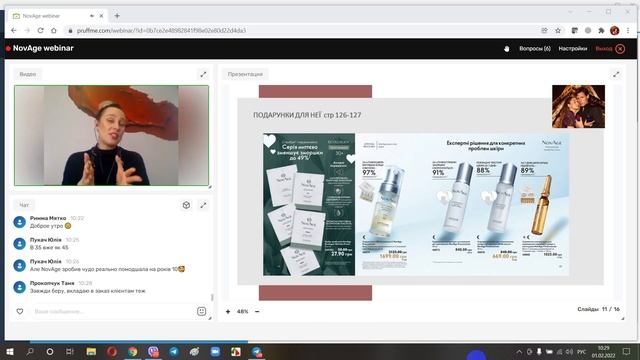Click the presenter video feed
640x360 pixels.
(x=111, y=136)
